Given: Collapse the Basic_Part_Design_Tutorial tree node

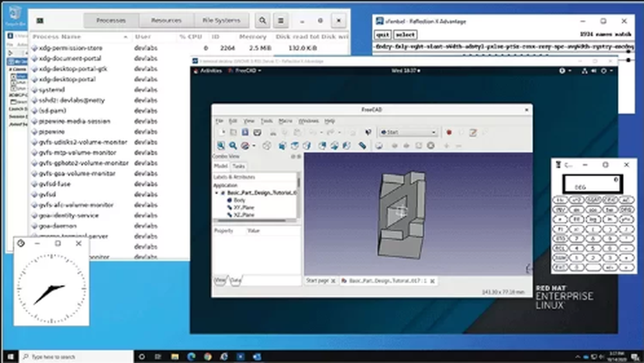Looking at the screenshot, I should [217, 192].
